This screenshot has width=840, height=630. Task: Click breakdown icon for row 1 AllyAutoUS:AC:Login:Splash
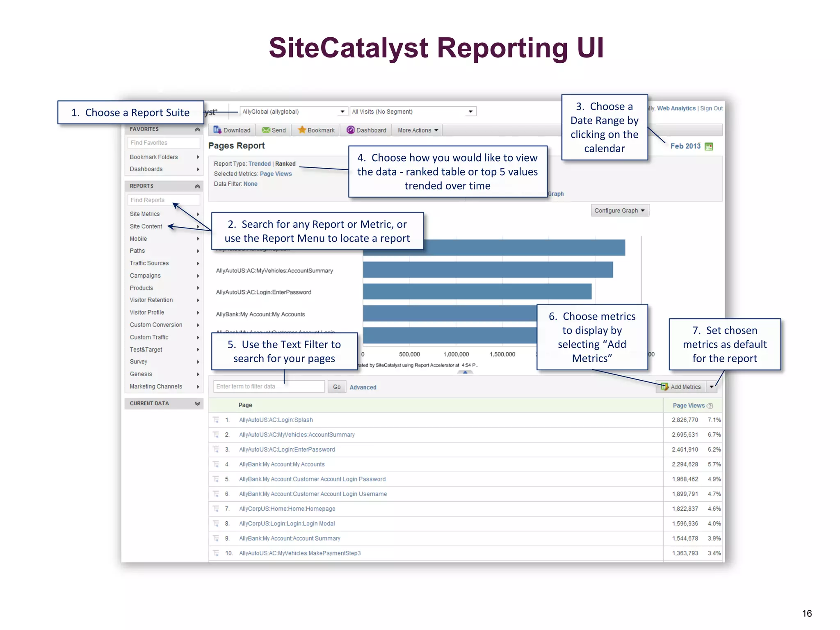click(216, 420)
